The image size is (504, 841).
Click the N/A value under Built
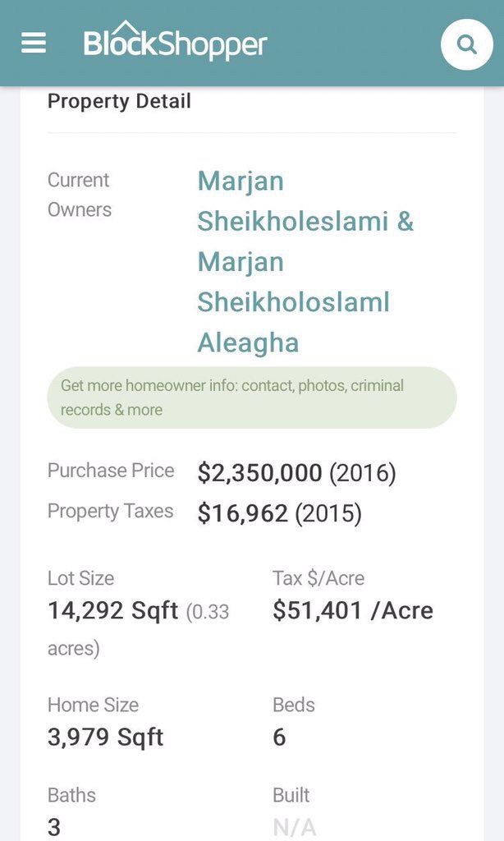click(294, 826)
